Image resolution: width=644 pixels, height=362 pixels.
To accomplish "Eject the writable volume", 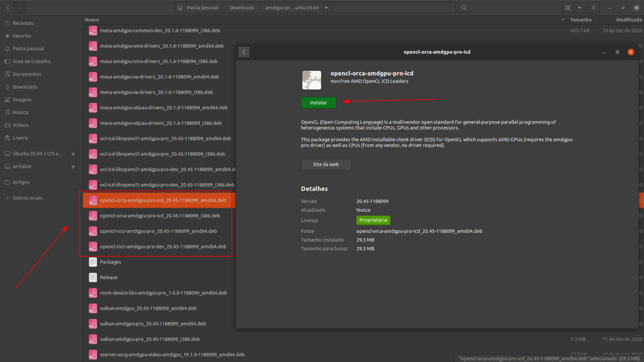I will (x=72, y=166).
